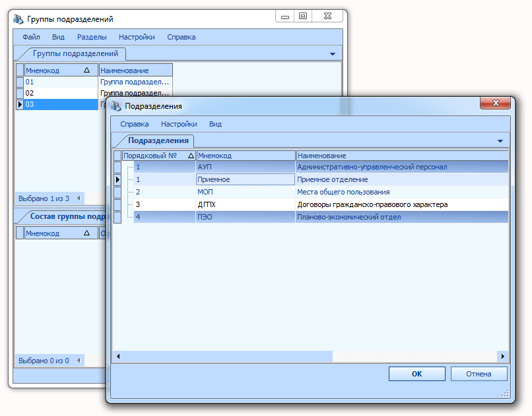Click scroll arrow beside Выбрано 0 из 0
Viewport: 532px width, 416px height.
click(x=79, y=361)
